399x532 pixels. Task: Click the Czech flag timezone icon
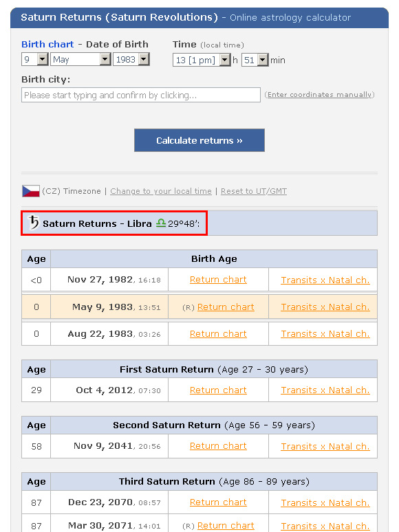(31, 191)
